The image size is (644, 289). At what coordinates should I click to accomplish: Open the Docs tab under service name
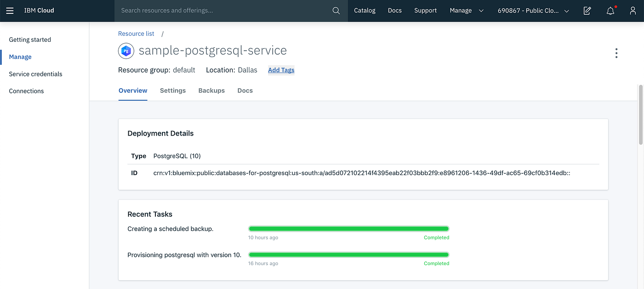[x=245, y=91]
